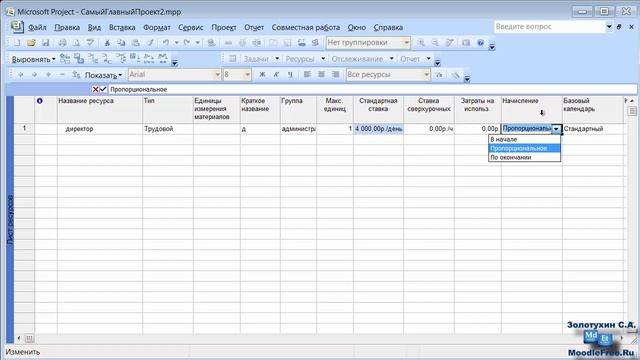Click the Print icon

62,42
